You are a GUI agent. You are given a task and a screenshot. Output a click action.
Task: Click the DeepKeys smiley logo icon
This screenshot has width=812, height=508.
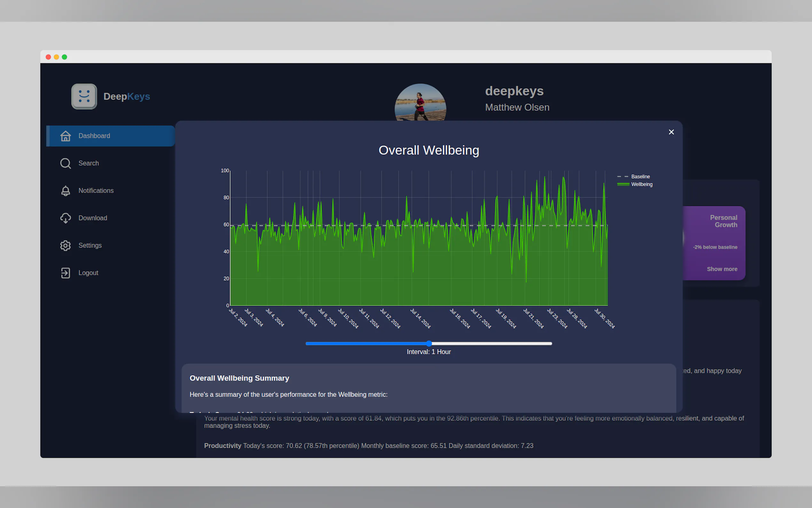[84, 96]
